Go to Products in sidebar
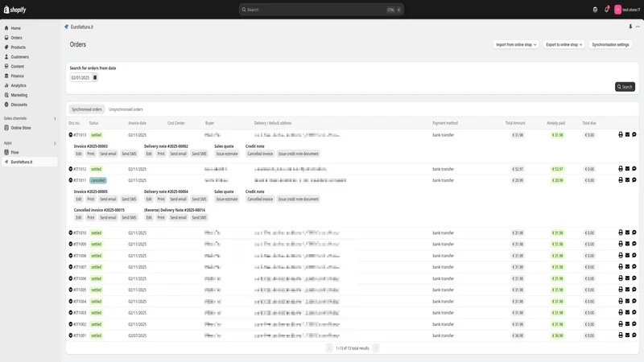 (18, 47)
